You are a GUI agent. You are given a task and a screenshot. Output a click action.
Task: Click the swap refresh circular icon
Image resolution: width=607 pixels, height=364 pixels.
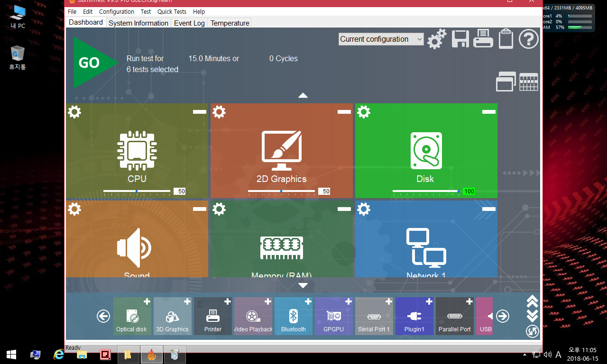(532, 331)
